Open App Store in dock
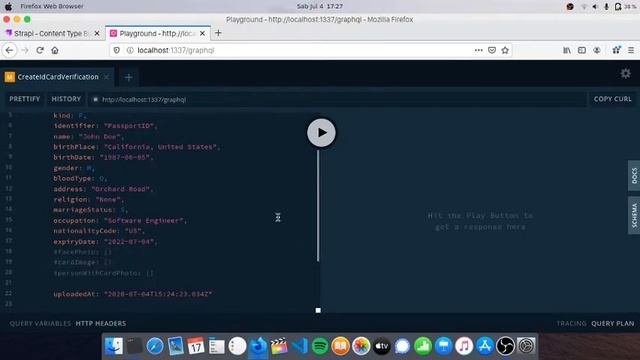The width and height of the screenshot is (640, 360). tap(485, 346)
